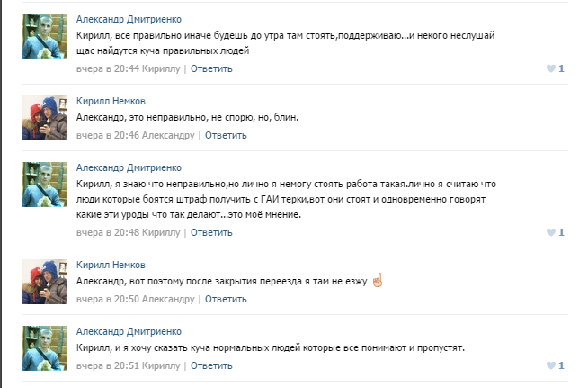Viewport: 588px width, 388px height.
Task: Click Александр Дмитриенко name on last comment
Action: pyautogui.click(x=129, y=331)
